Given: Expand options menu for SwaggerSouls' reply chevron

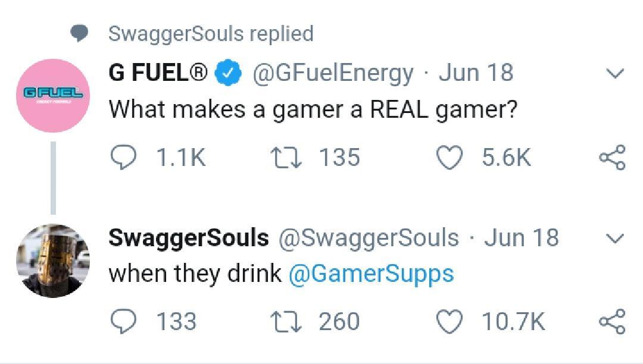Looking at the screenshot, I should click(x=614, y=237).
